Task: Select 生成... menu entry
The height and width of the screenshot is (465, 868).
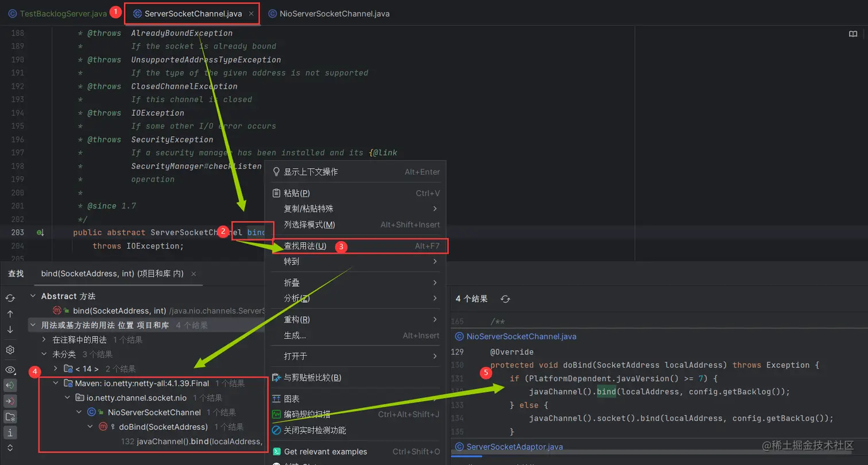Action: tap(356, 335)
